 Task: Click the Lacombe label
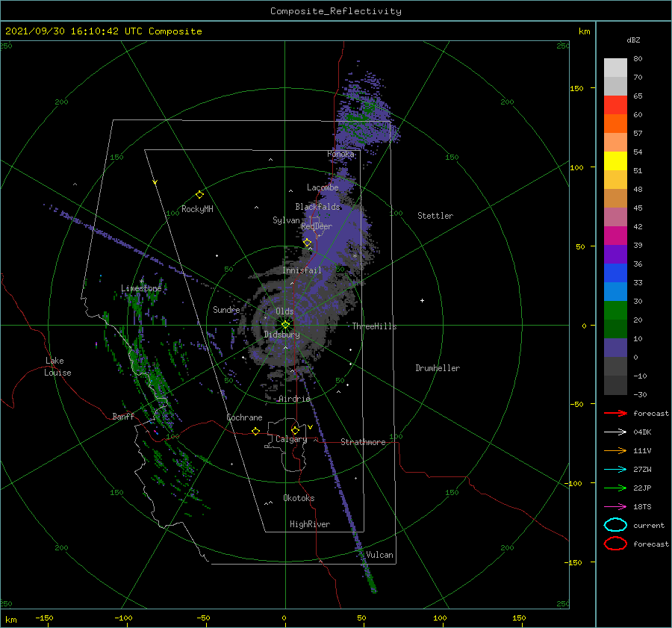tap(323, 187)
